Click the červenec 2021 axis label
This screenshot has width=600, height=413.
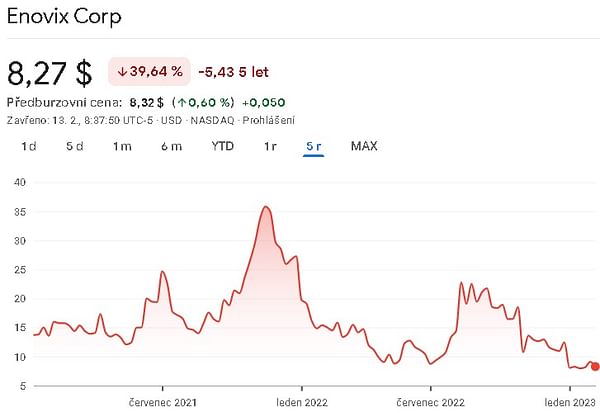pos(163,403)
